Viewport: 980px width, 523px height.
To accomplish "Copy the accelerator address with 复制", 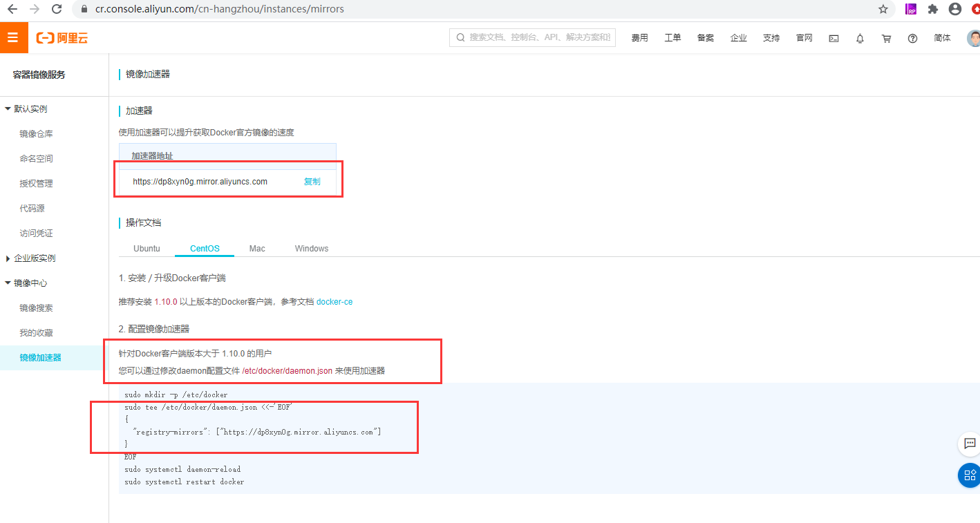I will tap(312, 182).
